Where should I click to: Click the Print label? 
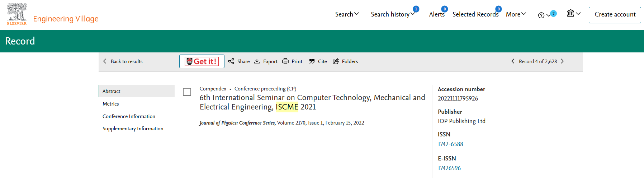tap(297, 61)
